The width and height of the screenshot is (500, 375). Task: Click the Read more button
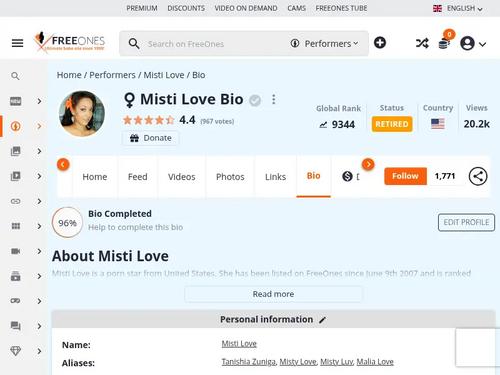(273, 294)
